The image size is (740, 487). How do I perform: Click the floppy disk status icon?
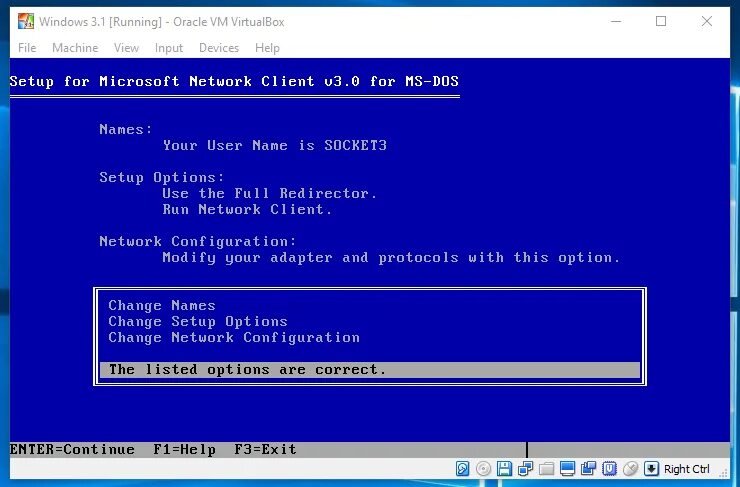pos(504,469)
